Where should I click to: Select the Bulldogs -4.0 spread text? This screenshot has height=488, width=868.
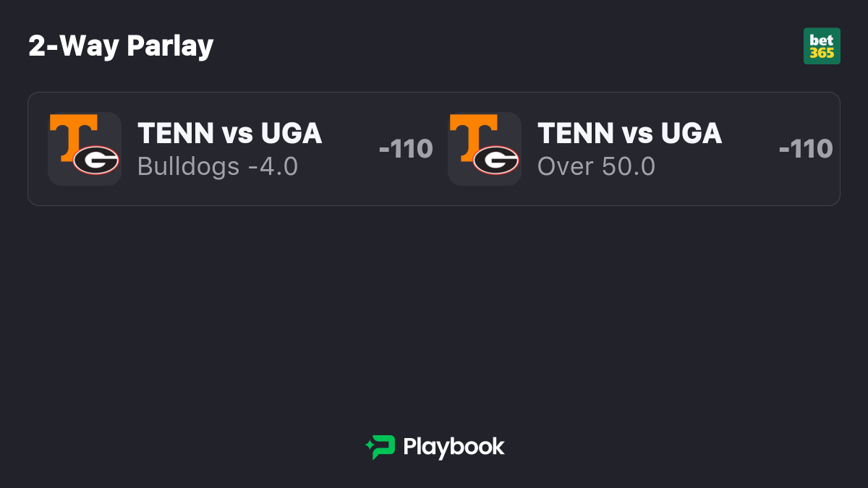point(218,167)
